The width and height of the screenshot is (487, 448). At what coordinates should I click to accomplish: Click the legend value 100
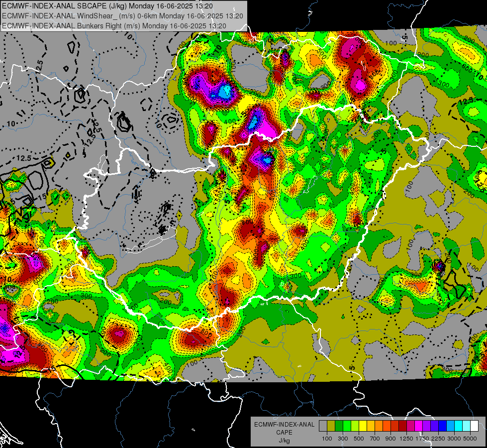tap(327, 439)
